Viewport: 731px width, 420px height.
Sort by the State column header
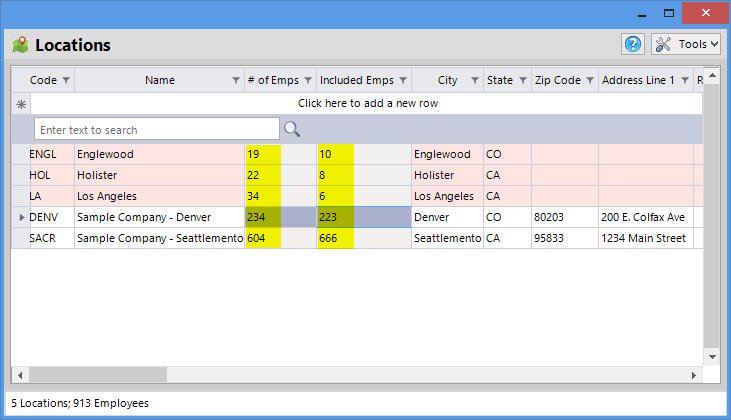point(500,80)
